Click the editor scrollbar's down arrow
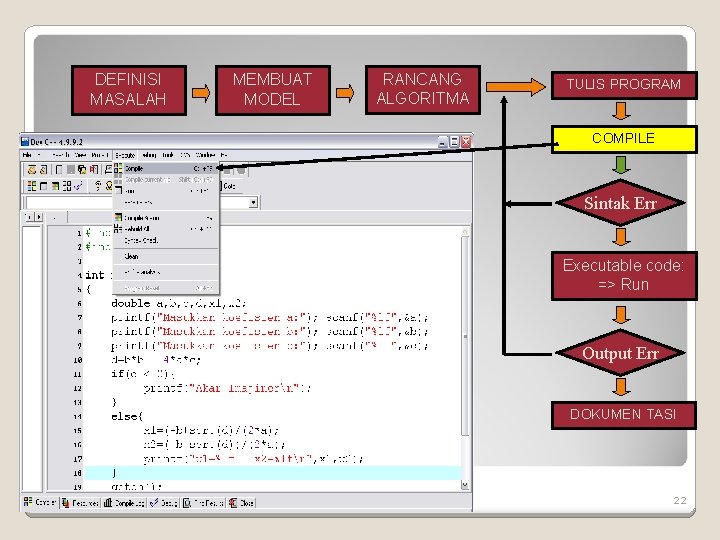Screen dimensions: 720x540 (465, 485)
